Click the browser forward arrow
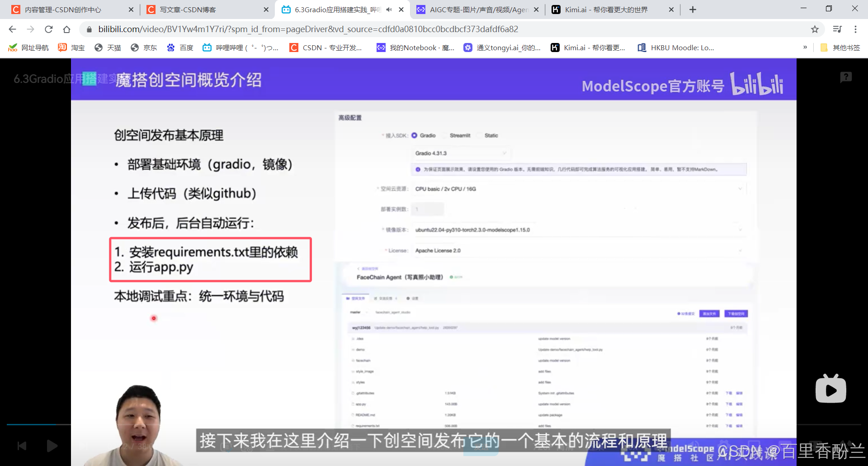This screenshot has height=466, width=868. (x=30, y=29)
